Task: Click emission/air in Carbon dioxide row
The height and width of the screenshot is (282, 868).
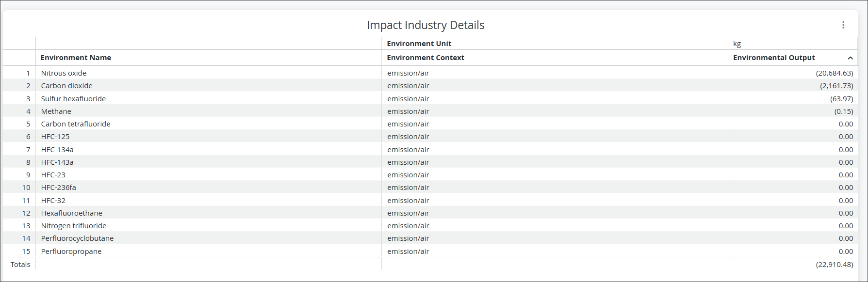Action: click(x=408, y=86)
